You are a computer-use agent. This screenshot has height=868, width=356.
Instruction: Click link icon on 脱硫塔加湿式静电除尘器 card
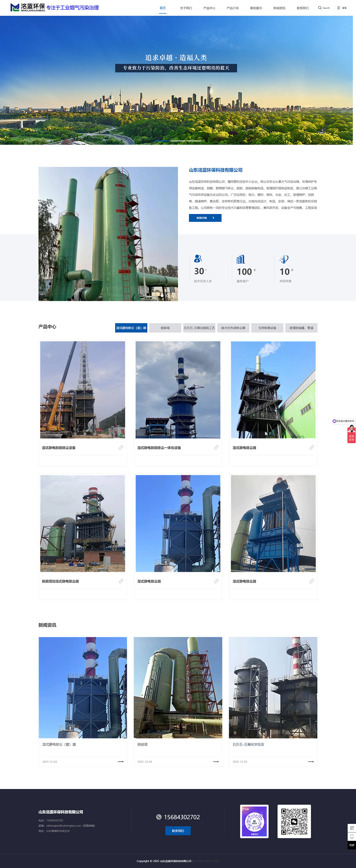pos(121,581)
